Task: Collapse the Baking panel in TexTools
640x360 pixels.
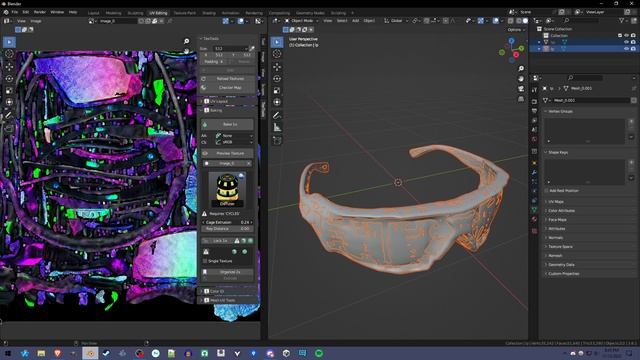Action: (228, 111)
